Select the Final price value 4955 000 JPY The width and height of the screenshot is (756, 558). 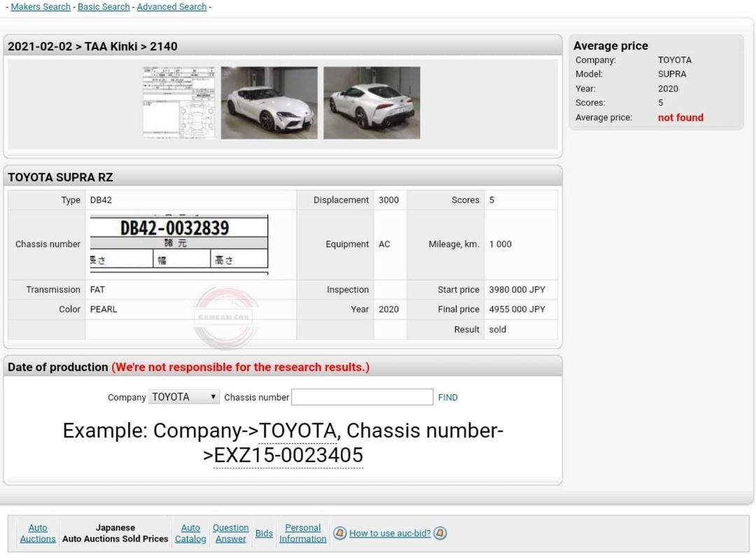(x=517, y=309)
